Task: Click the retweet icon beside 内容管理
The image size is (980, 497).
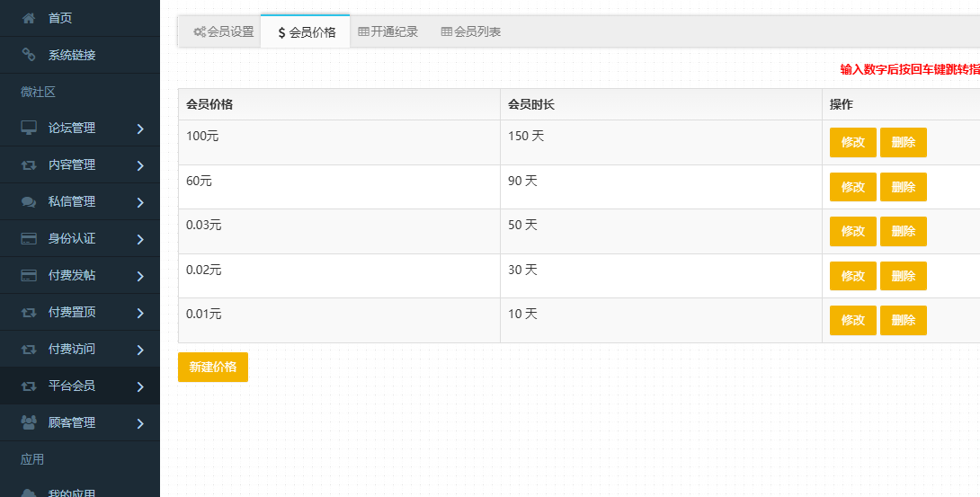Action: tap(29, 165)
